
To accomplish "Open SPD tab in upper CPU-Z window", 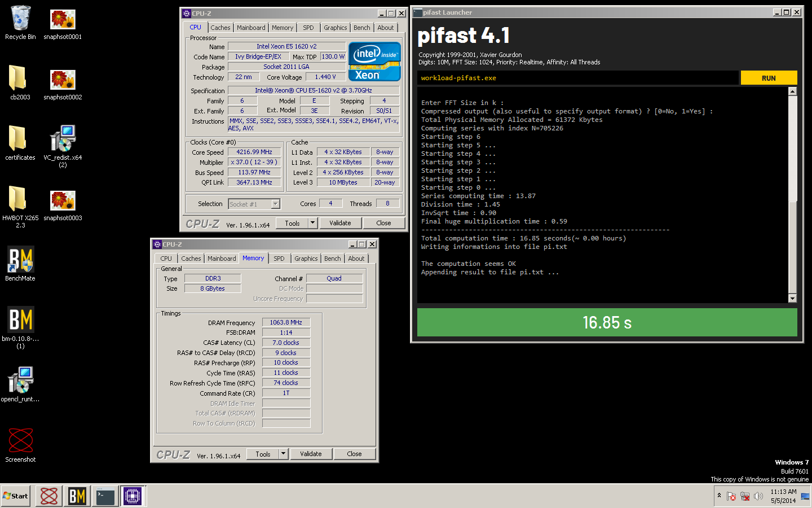I will pyautogui.click(x=308, y=28).
